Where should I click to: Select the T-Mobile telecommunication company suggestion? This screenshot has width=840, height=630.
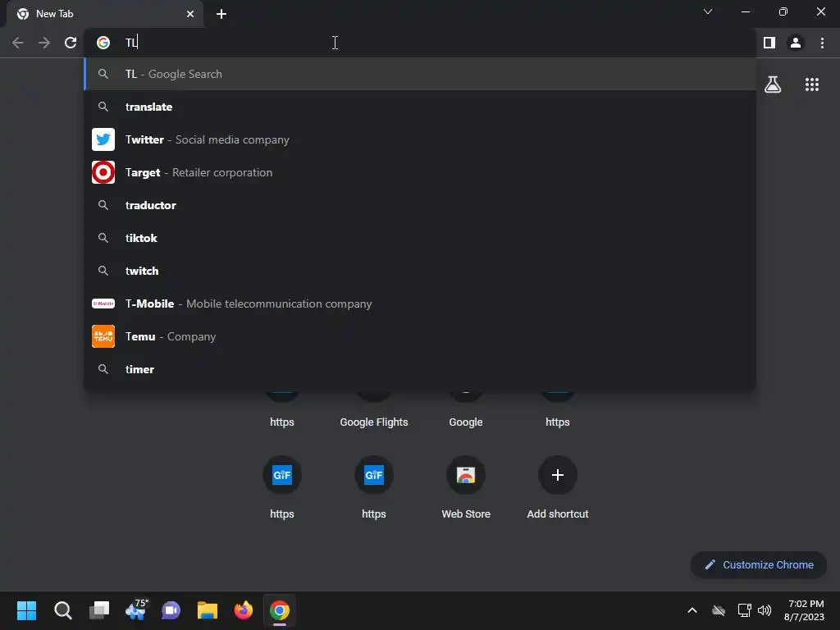pos(420,304)
